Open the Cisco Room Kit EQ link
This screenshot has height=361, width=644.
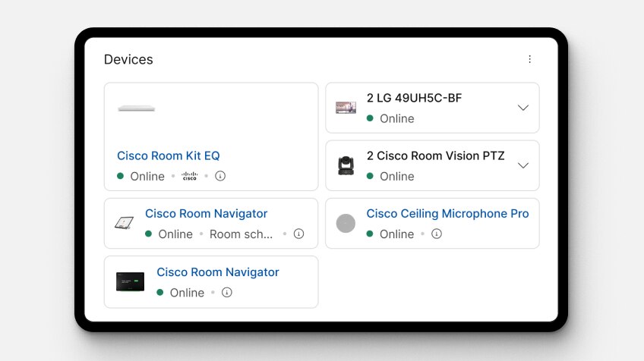pyautogui.click(x=168, y=155)
